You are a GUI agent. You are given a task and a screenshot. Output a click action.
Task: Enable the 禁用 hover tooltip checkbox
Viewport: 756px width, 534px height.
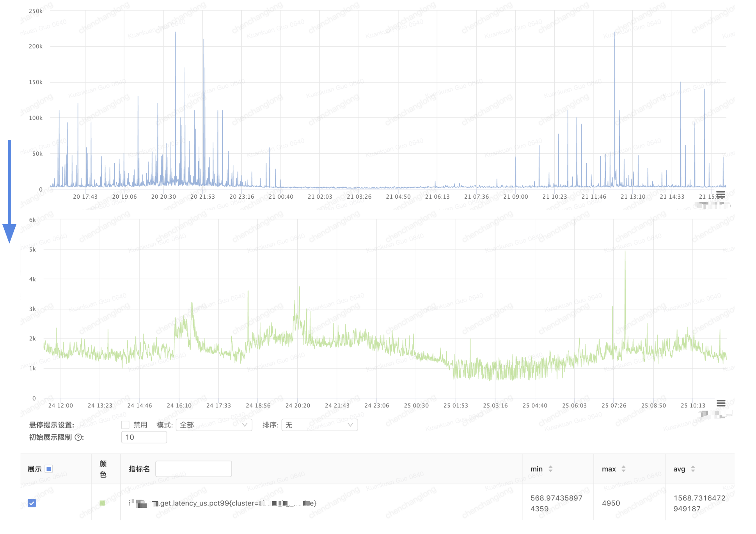coord(125,425)
